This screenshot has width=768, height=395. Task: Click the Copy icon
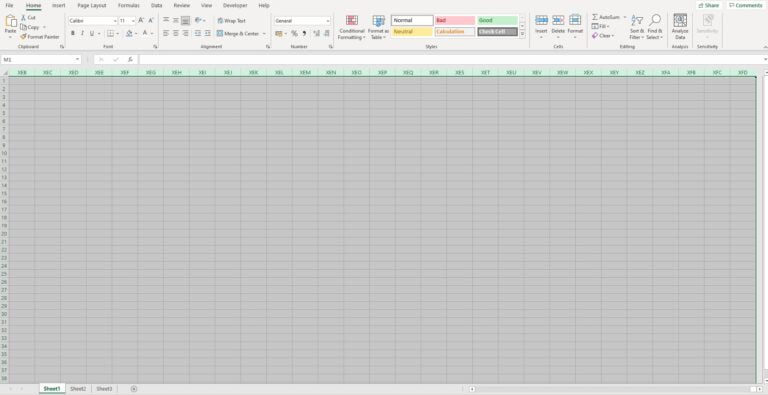pos(24,27)
